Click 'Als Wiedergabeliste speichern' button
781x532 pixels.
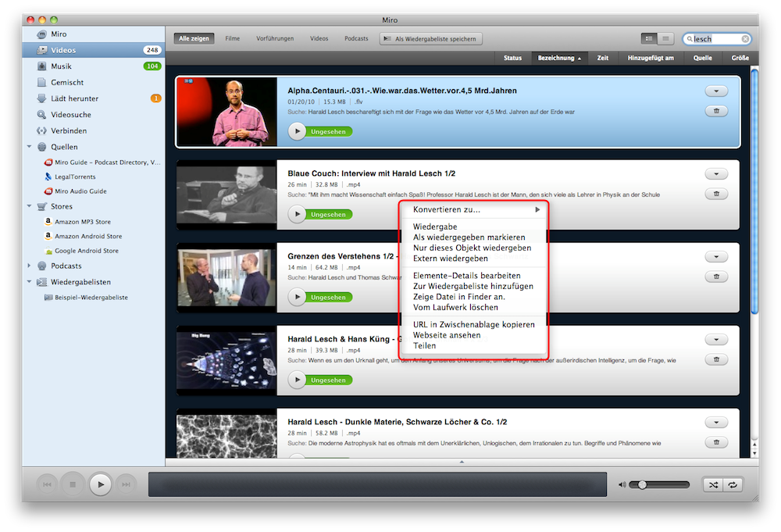pyautogui.click(x=431, y=38)
